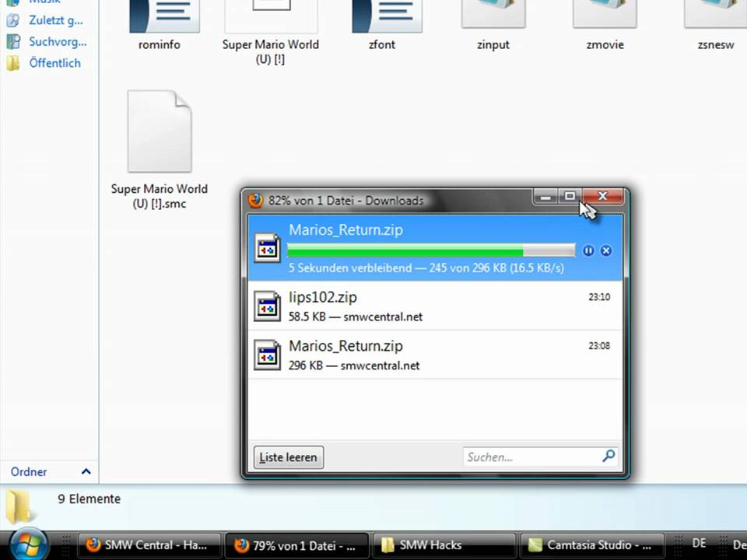This screenshot has width=747, height=560.
Task: Pause the Marios_Return.zip download
Action: coord(588,250)
